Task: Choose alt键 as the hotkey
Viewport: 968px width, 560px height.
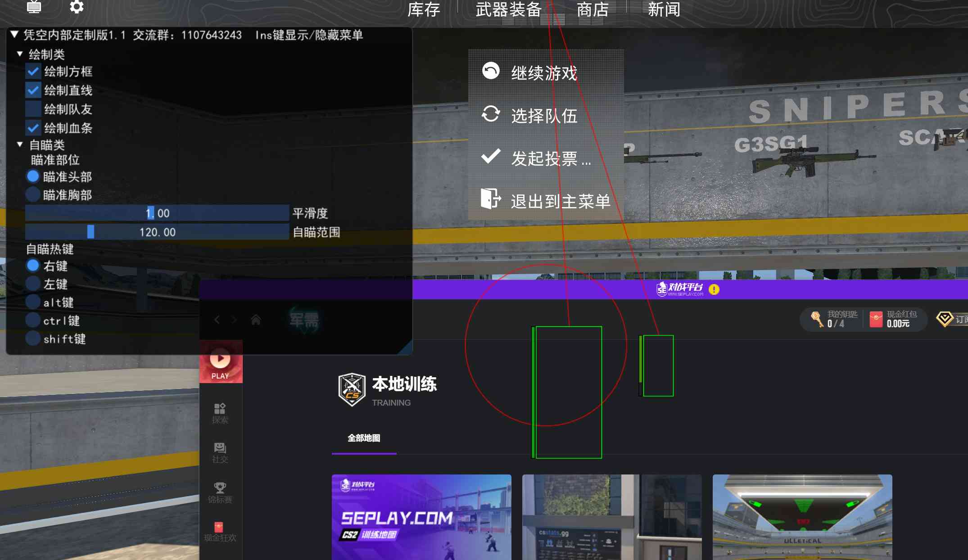Action: pos(33,302)
